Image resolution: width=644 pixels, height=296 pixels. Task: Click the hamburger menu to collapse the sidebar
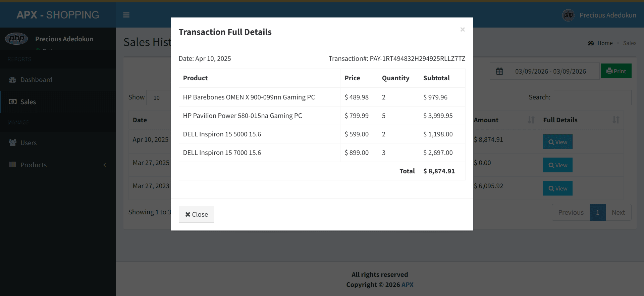point(126,15)
